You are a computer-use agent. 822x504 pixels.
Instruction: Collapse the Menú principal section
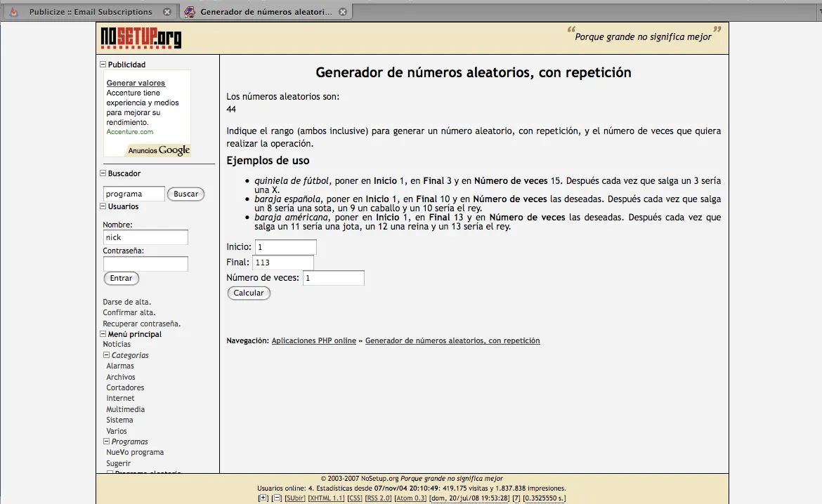103,334
